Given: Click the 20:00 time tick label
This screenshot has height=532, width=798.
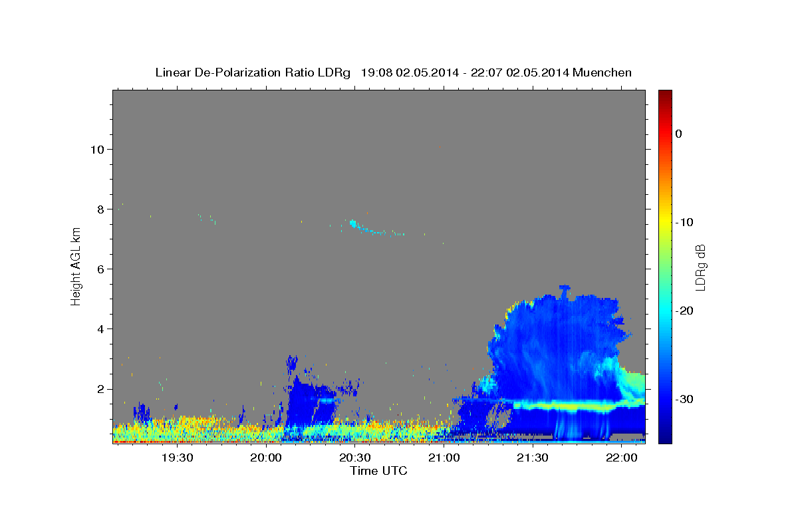Looking at the screenshot, I should (x=267, y=458).
